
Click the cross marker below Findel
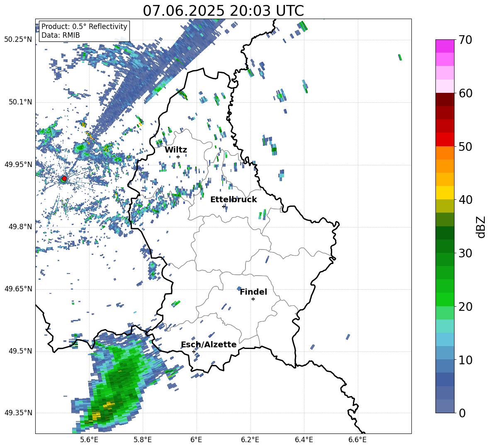click(253, 299)
